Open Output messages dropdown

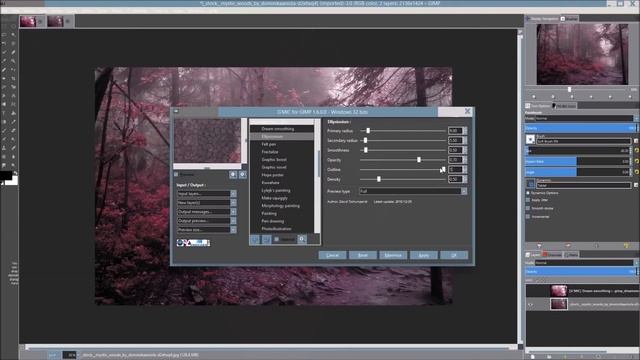pos(206,211)
